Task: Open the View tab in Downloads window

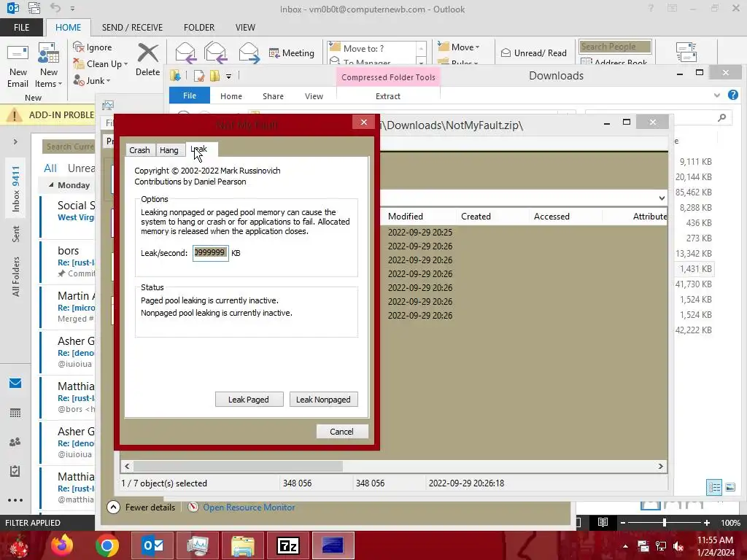Action: (314, 96)
